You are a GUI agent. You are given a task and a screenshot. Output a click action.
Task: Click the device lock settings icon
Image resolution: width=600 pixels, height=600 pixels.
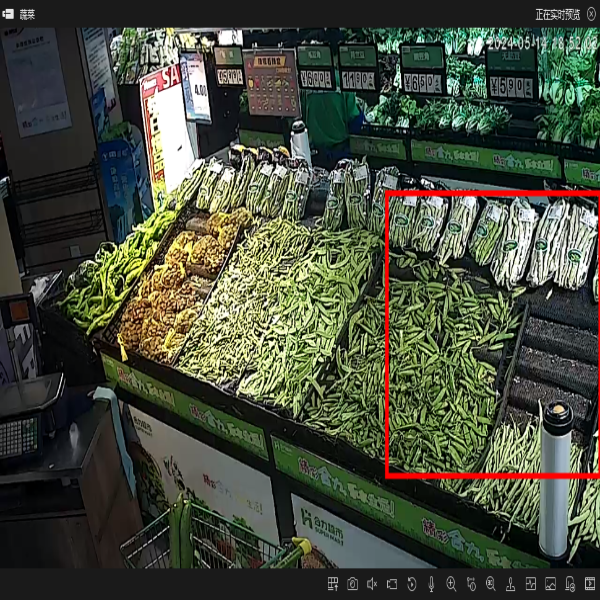[569, 584]
